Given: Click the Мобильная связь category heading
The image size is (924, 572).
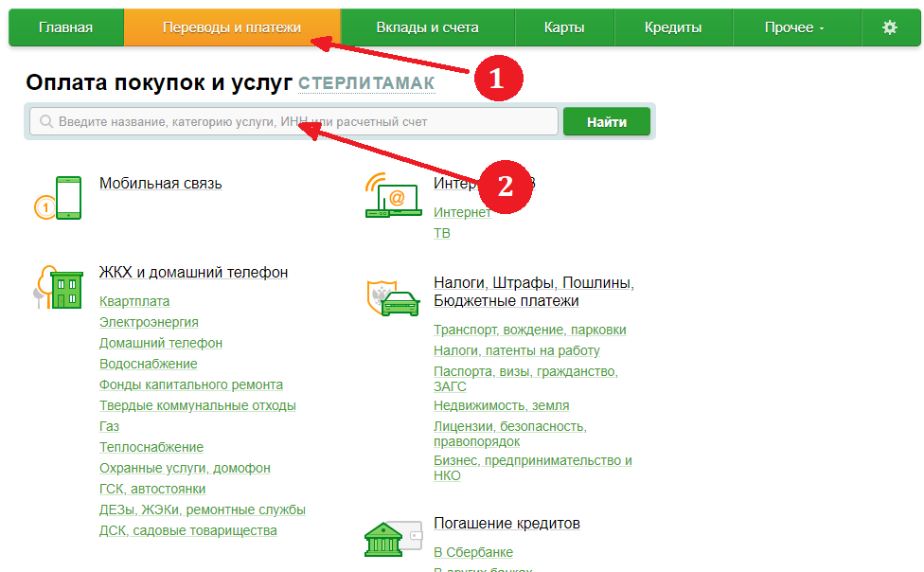Looking at the screenshot, I should [160, 183].
